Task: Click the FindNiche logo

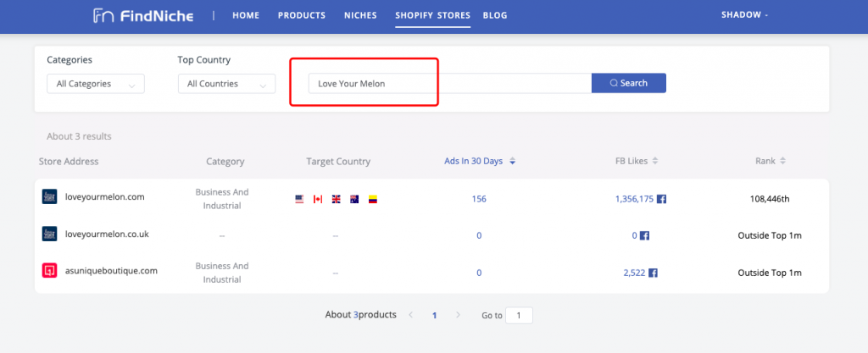Action: click(143, 15)
